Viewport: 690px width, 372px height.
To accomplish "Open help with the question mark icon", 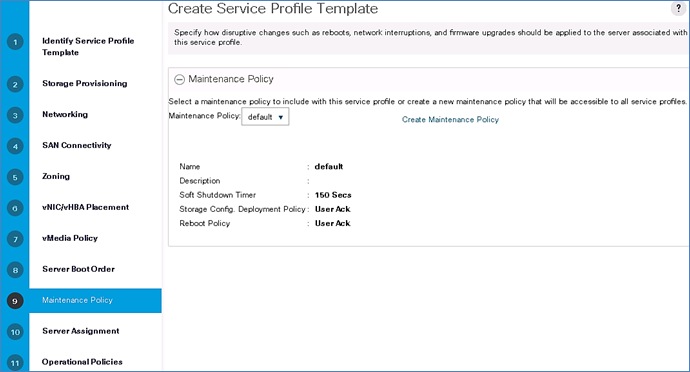I will (x=678, y=8).
